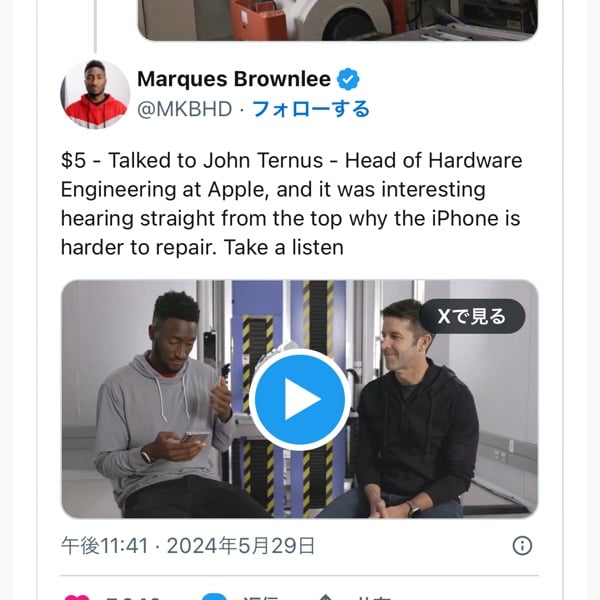Open Marques Brownlee's profile picture
Image resolution: width=600 pixels, height=600 pixels.
click(95, 94)
